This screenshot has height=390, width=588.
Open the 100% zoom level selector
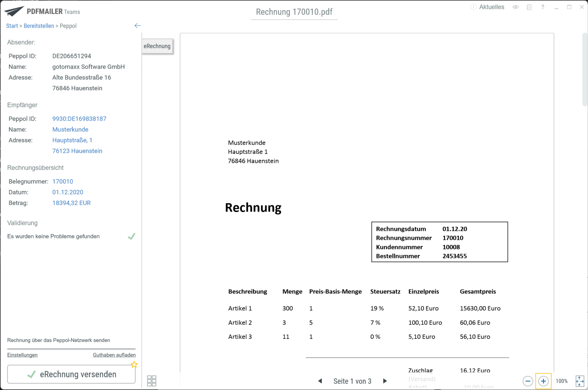(x=561, y=381)
